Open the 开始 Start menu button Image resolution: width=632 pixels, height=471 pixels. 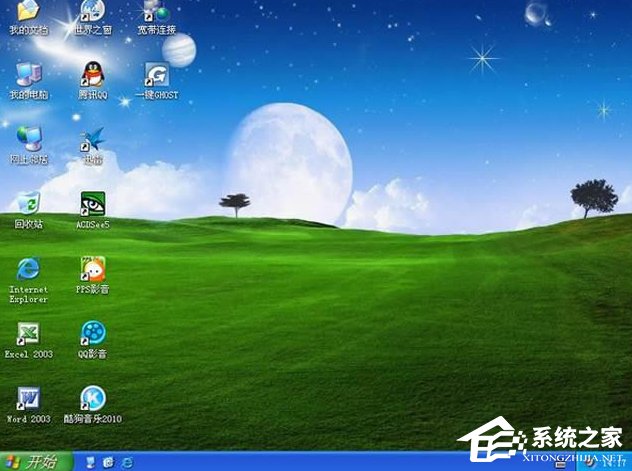point(35,461)
